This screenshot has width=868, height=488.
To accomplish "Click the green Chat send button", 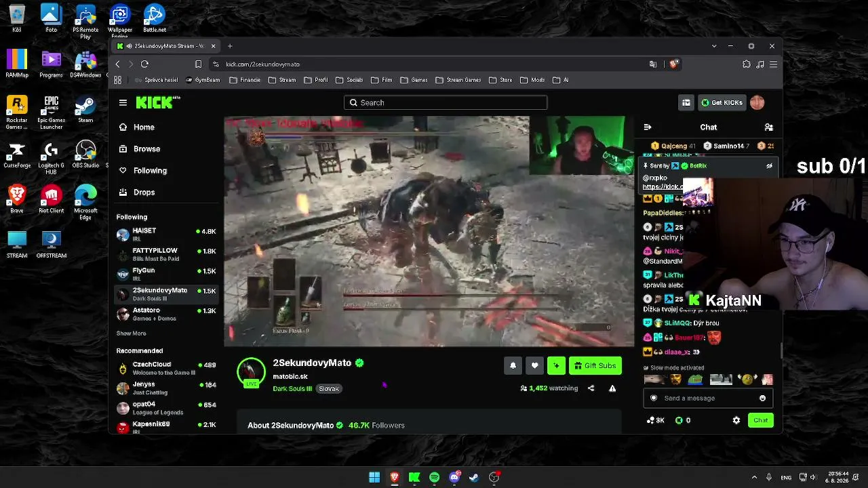I will (761, 420).
